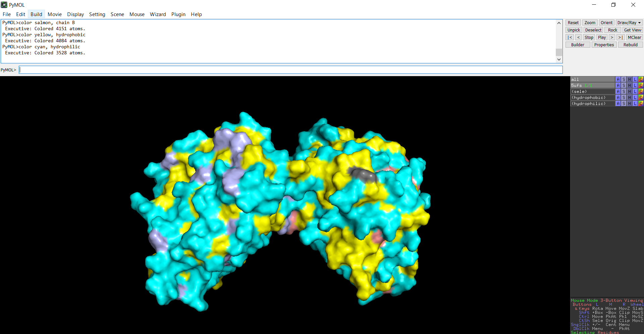Open the Display menu

coord(75,14)
